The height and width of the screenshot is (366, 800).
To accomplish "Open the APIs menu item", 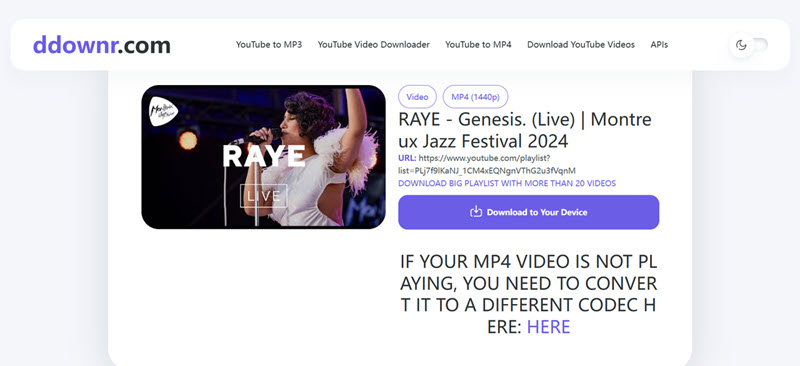I will click(659, 45).
